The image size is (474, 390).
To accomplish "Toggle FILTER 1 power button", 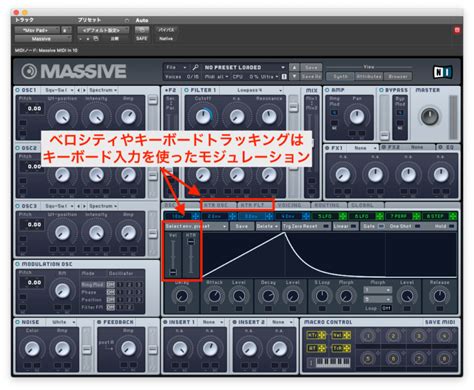I will (x=186, y=90).
